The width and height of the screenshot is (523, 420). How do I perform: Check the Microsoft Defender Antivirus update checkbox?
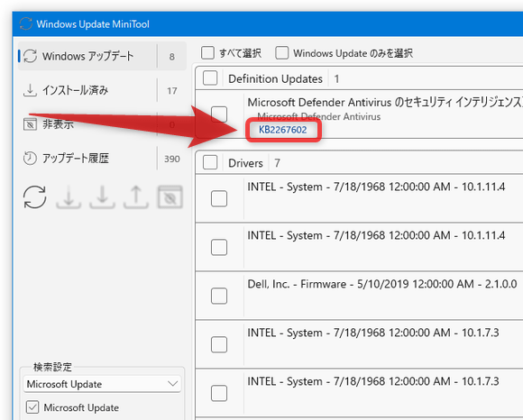coord(219,114)
